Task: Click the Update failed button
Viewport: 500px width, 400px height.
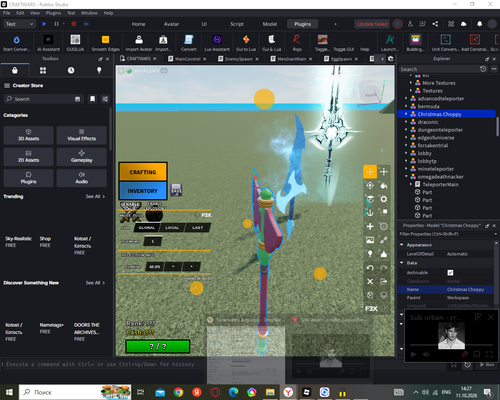Action: (x=372, y=24)
